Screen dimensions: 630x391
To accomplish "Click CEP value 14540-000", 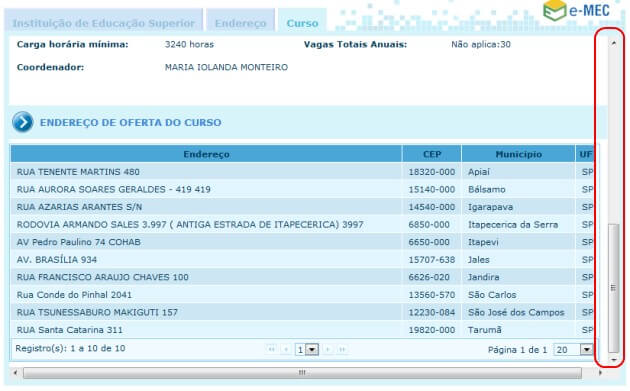I will (x=432, y=207).
